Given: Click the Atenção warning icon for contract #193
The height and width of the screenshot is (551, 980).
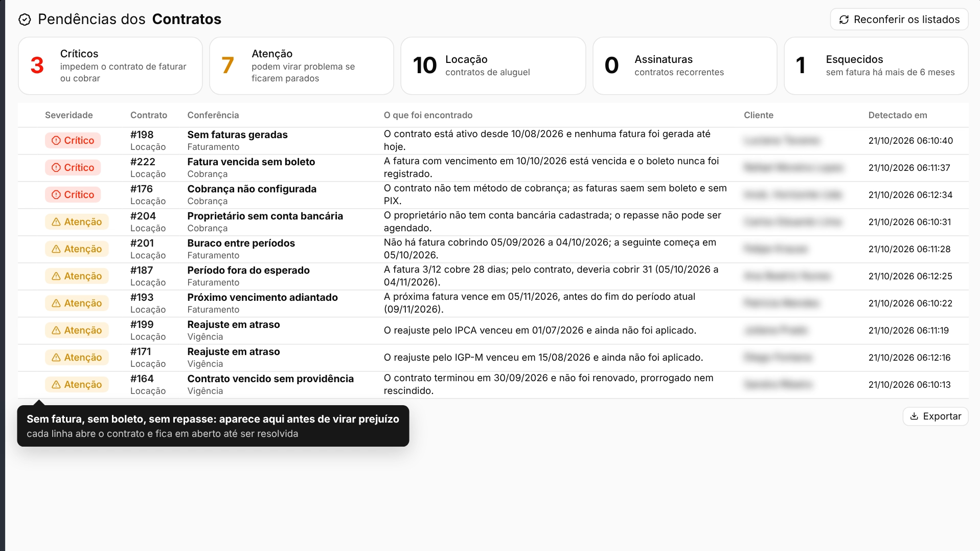Looking at the screenshot, I should (56, 303).
